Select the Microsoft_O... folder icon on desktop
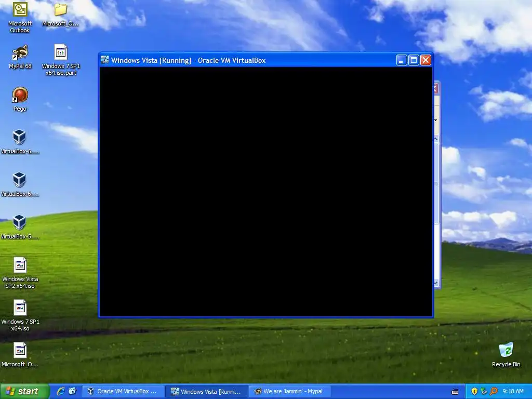Image resolution: width=532 pixels, height=399 pixels. 60,15
